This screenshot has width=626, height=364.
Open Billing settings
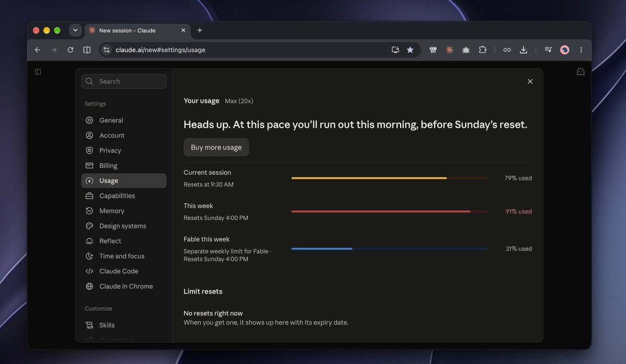click(x=124, y=165)
